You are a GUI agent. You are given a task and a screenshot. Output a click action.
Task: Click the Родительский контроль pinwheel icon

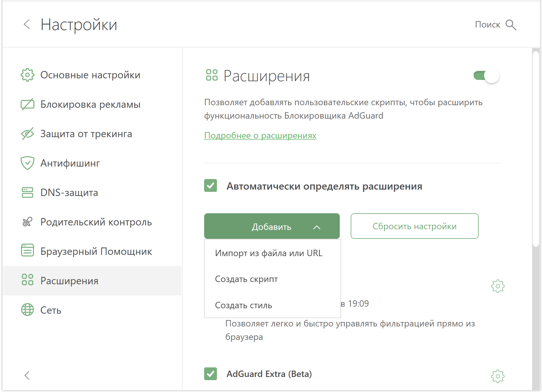pos(28,222)
